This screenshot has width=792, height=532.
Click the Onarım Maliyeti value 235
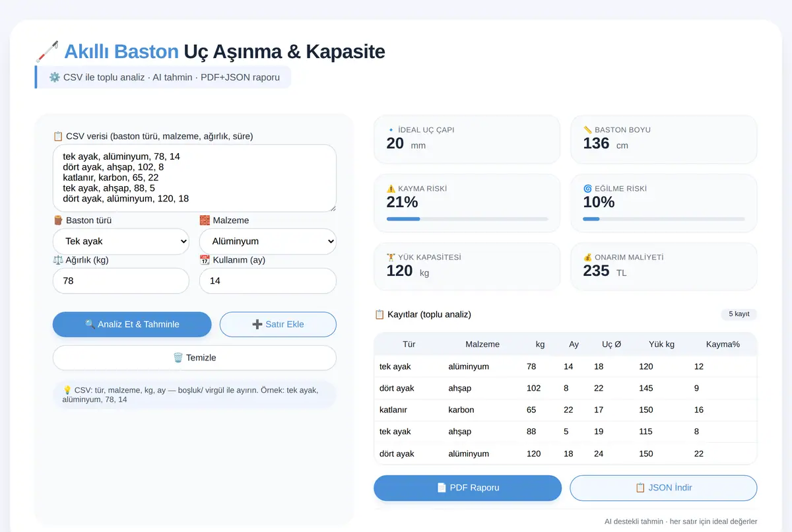[x=597, y=271]
